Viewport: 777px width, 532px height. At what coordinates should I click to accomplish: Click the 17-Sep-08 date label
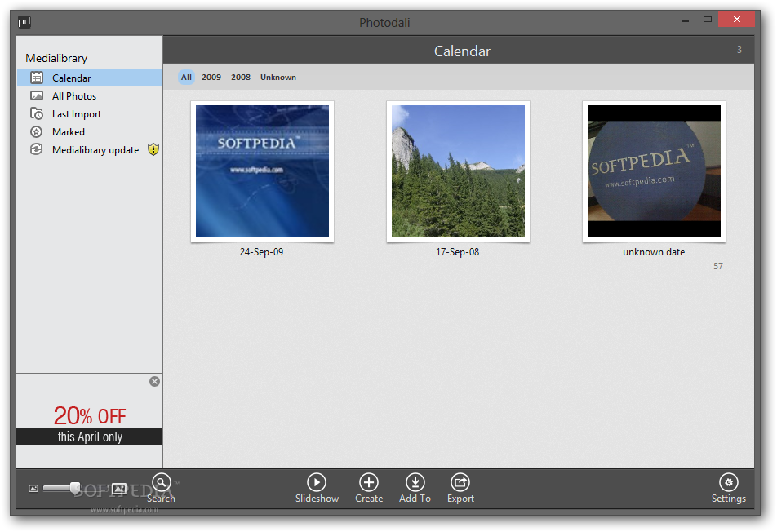tap(457, 251)
